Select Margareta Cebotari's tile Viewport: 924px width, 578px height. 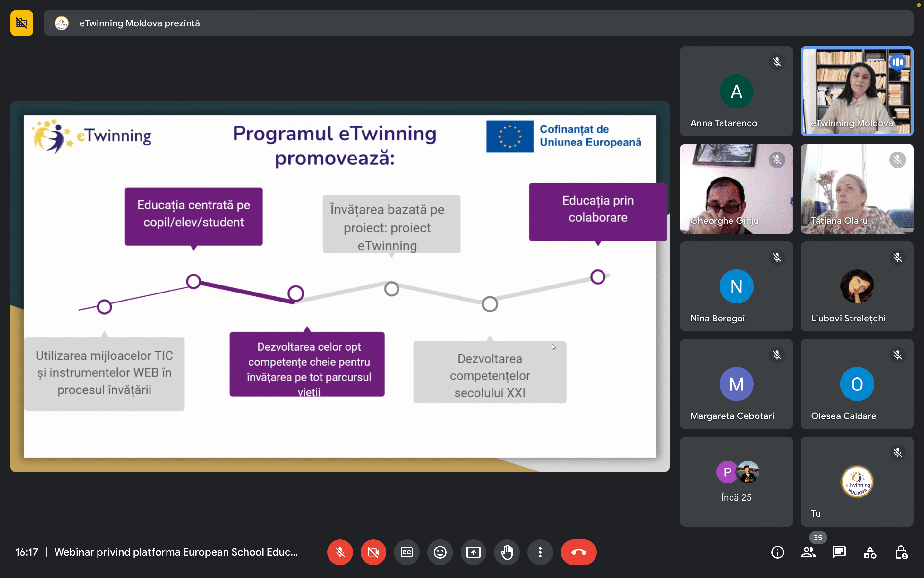pos(736,384)
